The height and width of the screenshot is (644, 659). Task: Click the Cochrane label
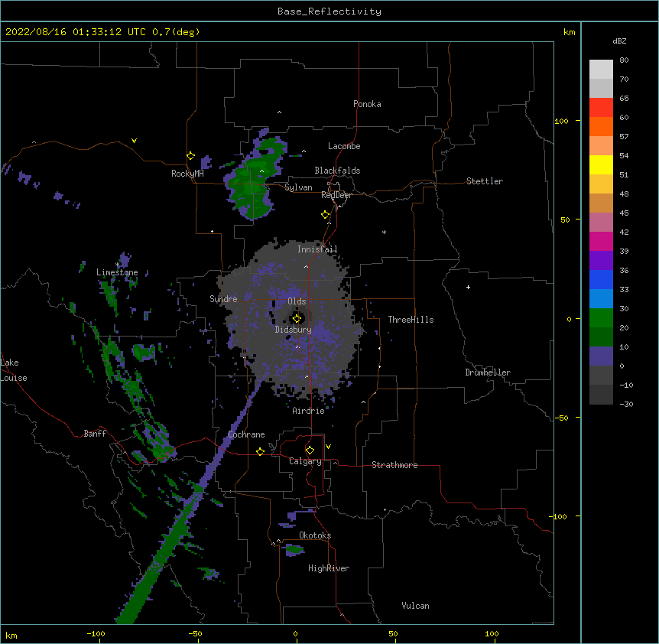click(246, 434)
